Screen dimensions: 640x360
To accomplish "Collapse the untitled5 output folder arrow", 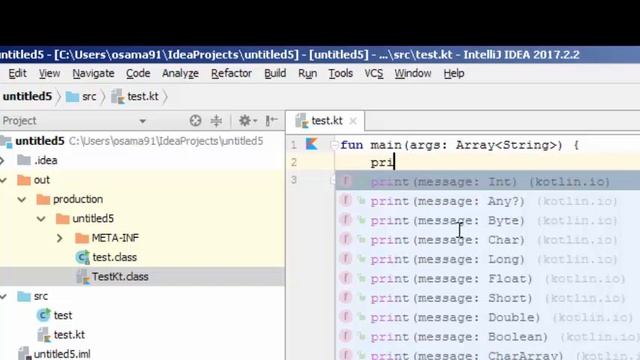I will (41, 219).
